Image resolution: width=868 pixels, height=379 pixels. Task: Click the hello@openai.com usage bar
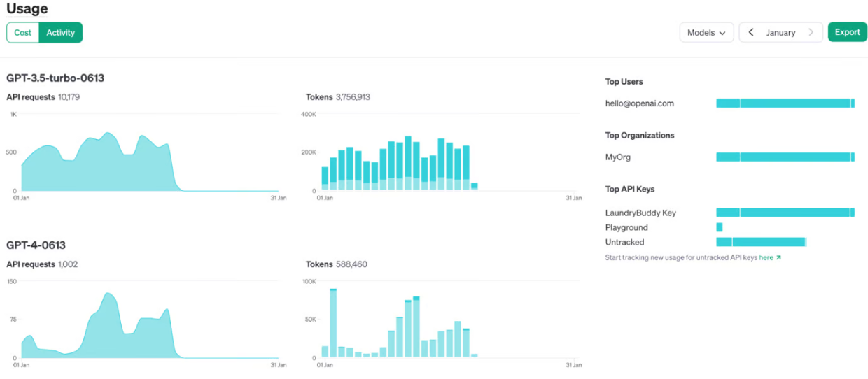tap(785, 103)
